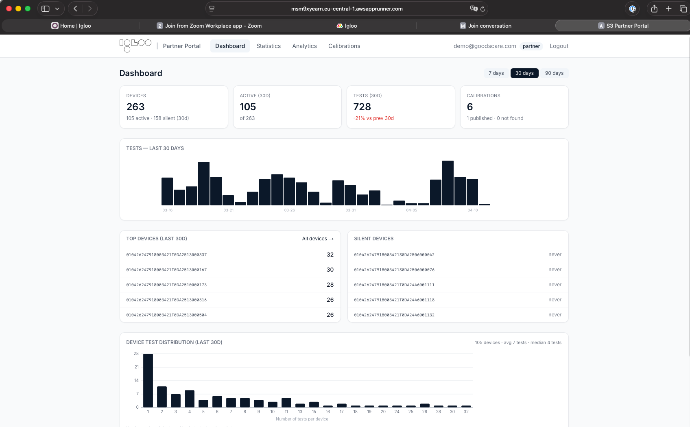Image resolution: width=690 pixels, height=427 pixels.
Task: Go back with the browser back arrow
Action: pyautogui.click(x=76, y=8)
